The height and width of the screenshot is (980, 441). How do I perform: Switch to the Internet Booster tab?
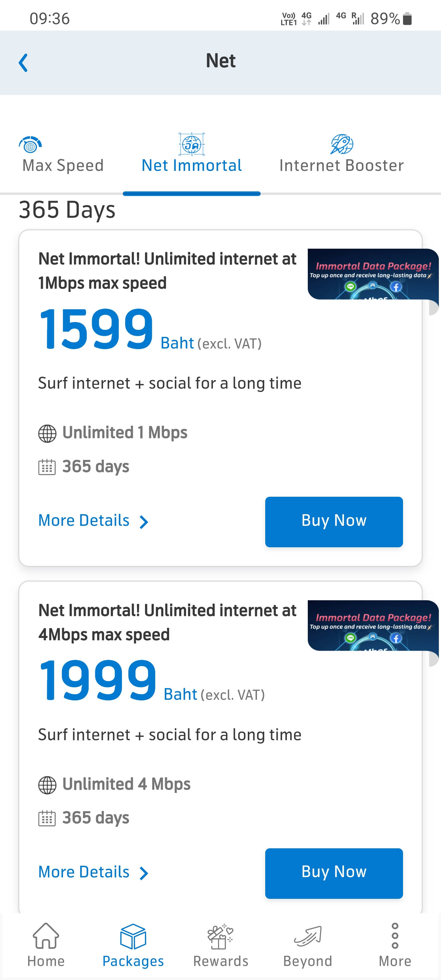[341, 165]
